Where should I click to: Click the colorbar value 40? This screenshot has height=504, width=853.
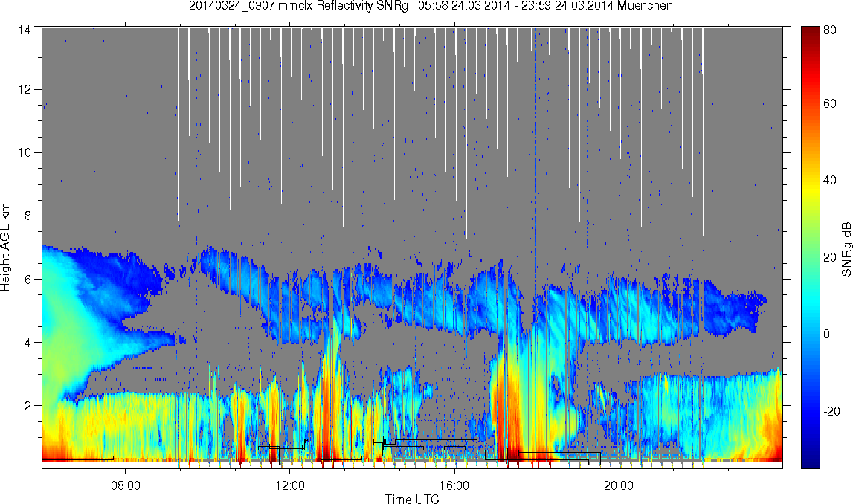[830, 181]
